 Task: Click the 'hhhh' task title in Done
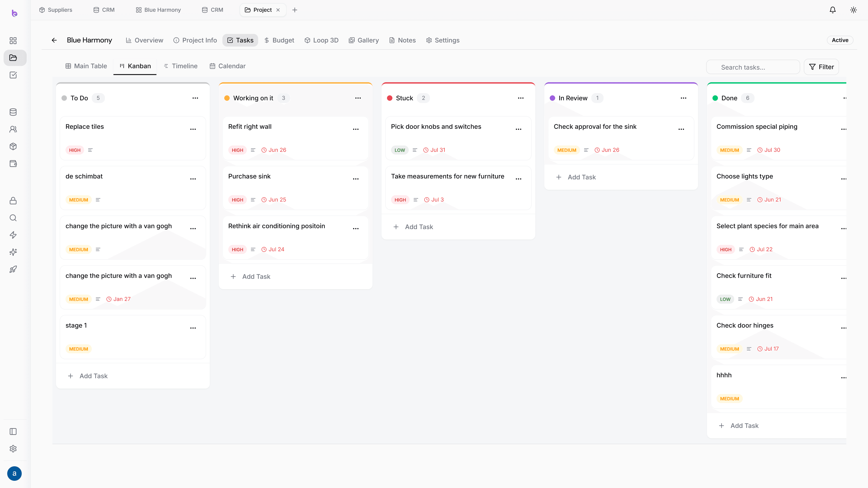point(724,375)
